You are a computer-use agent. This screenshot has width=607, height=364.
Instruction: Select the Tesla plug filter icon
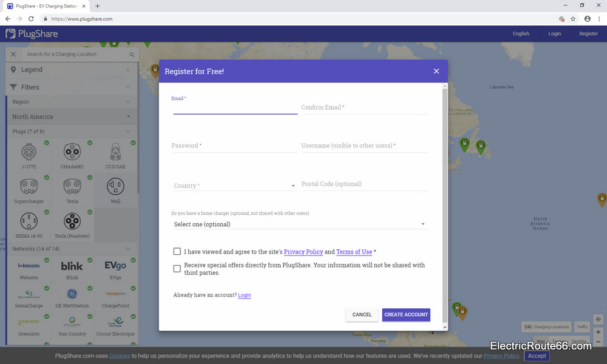coord(72,187)
